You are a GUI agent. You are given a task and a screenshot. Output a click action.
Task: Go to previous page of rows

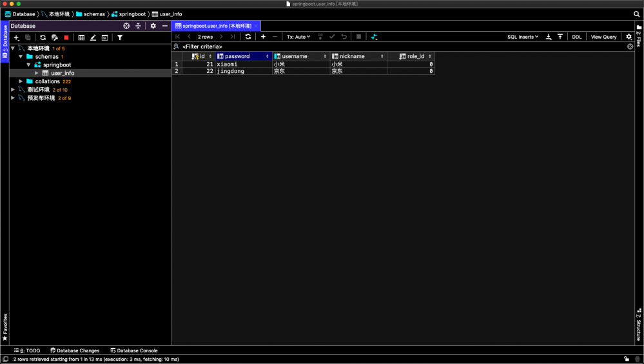click(190, 37)
